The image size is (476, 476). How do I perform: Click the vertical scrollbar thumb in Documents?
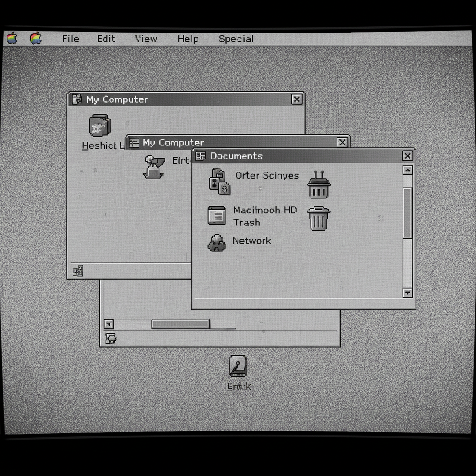407,213
